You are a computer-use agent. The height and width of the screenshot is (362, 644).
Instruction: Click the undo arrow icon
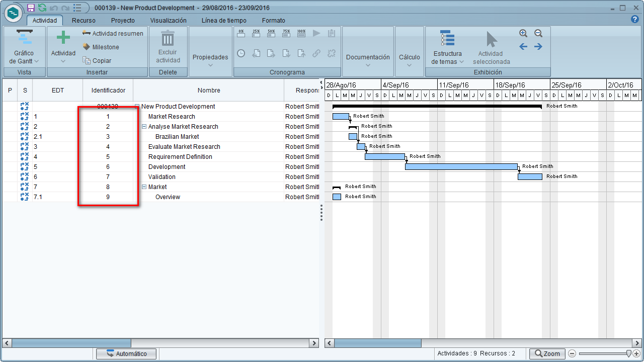coord(54,8)
